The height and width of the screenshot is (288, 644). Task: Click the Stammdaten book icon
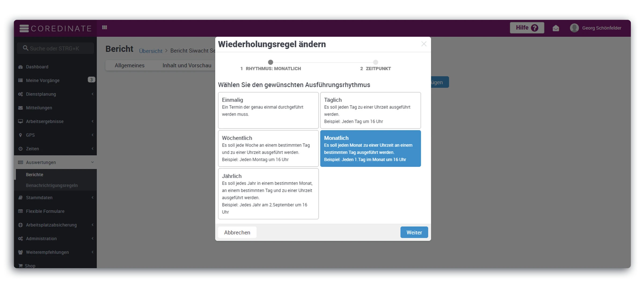(x=20, y=198)
